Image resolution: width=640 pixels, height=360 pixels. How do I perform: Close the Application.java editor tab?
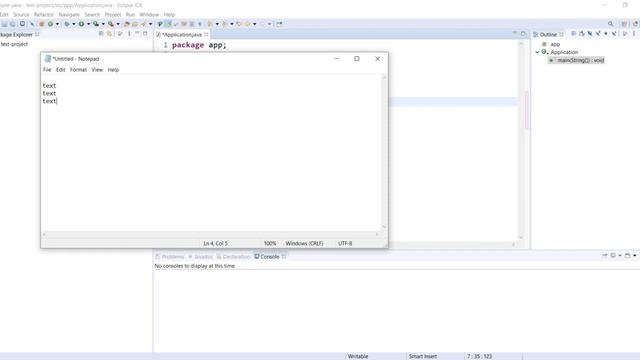click(206, 34)
